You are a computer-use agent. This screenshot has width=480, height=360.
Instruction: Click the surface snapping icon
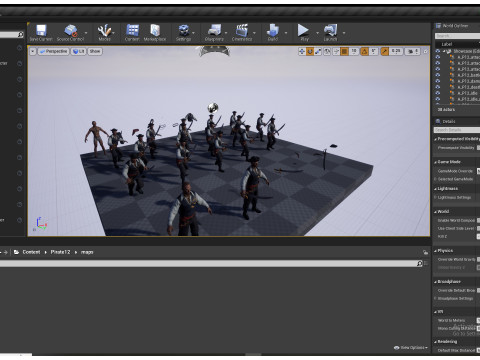(336, 51)
